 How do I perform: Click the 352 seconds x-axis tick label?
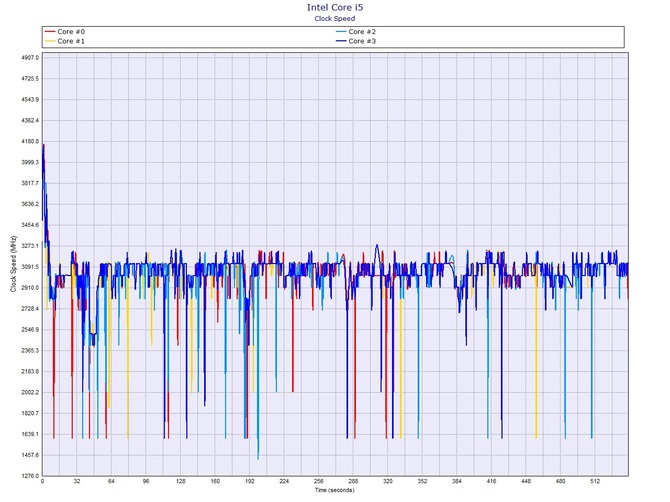coord(423,481)
